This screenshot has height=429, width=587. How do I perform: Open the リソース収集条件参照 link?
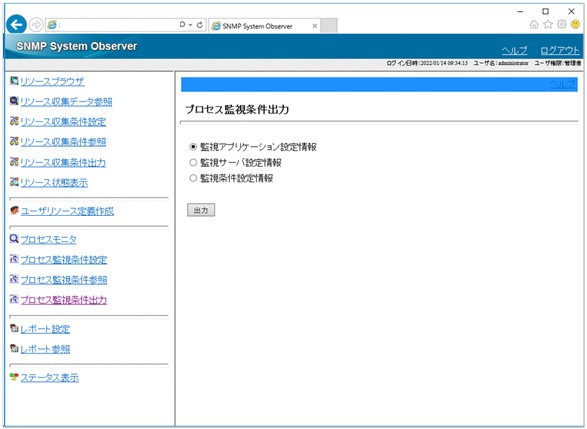tap(63, 142)
